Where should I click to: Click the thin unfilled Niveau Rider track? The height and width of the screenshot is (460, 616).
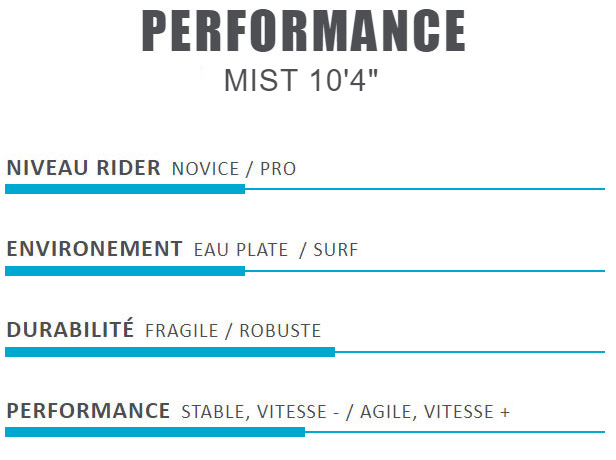(425, 188)
